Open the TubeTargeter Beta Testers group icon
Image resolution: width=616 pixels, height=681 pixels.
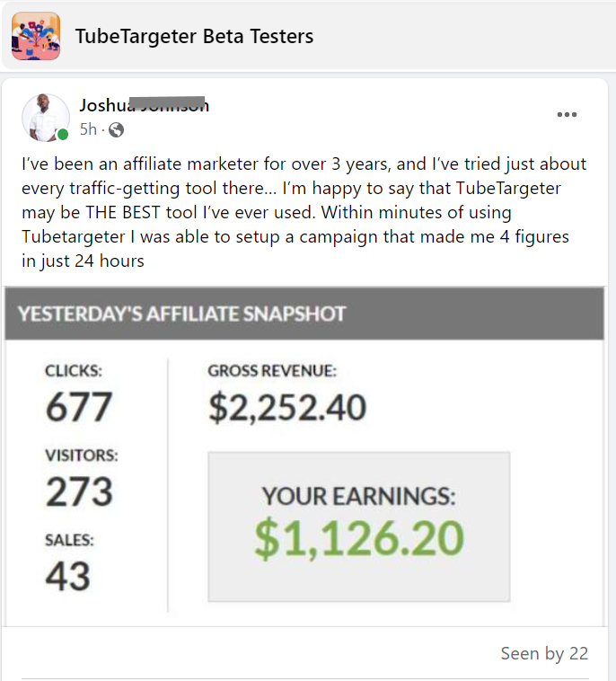[x=36, y=36]
